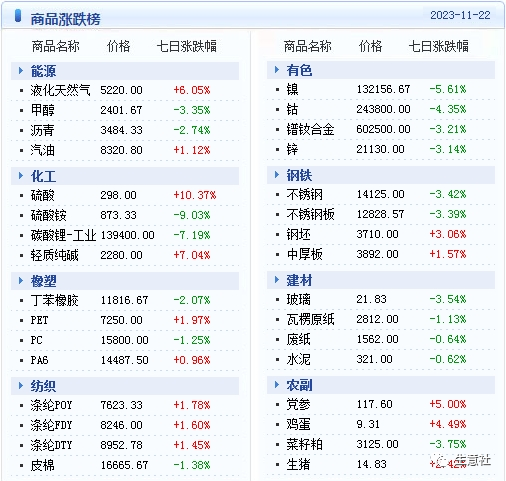Open the 菜籽粕 commodity
The image size is (506, 481).
(x=304, y=444)
